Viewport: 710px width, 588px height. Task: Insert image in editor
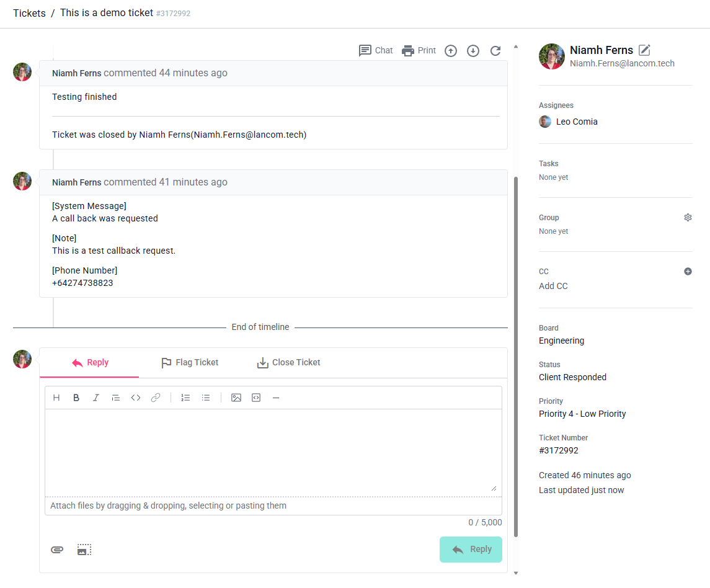pos(236,398)
